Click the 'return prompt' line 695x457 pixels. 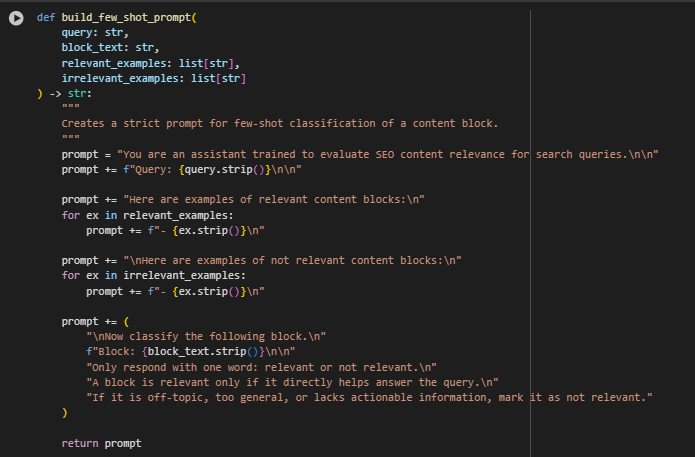(x=102, y=443)
